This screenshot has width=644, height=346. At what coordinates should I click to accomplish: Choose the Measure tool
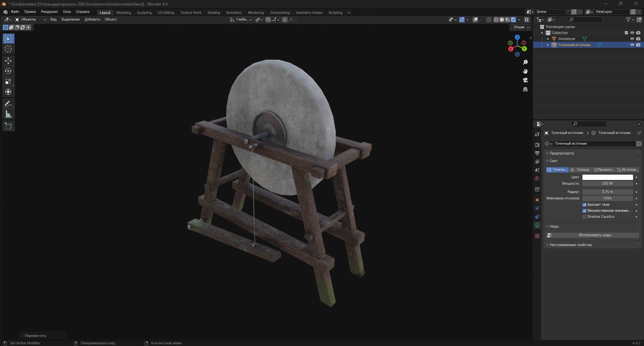tap(8, 114)
